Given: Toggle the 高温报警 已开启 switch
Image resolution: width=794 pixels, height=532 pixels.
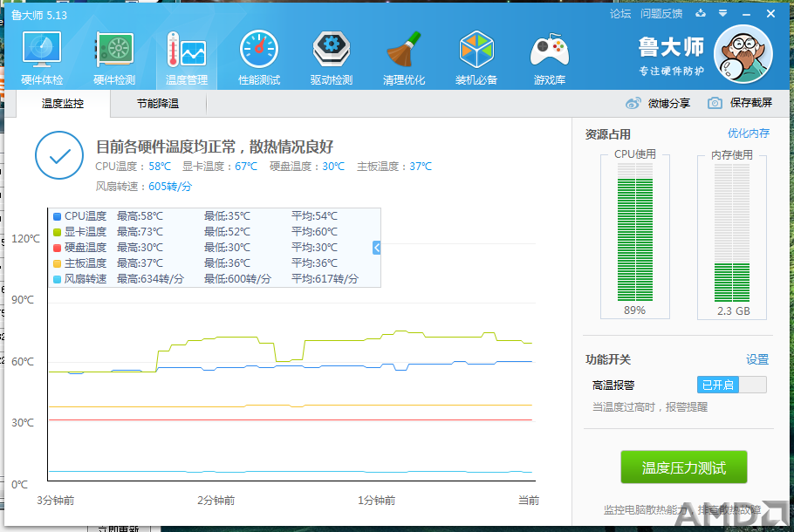Looking at the screenshot, I should click(x=732, y=385).
